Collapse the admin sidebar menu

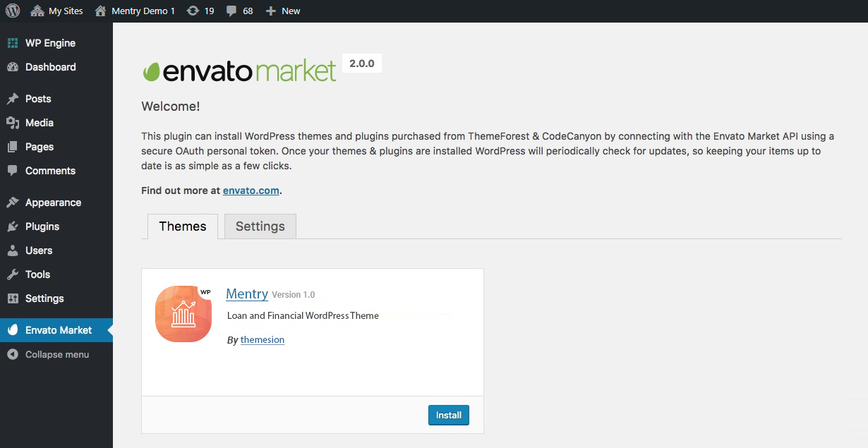click(x=56, y=354)
